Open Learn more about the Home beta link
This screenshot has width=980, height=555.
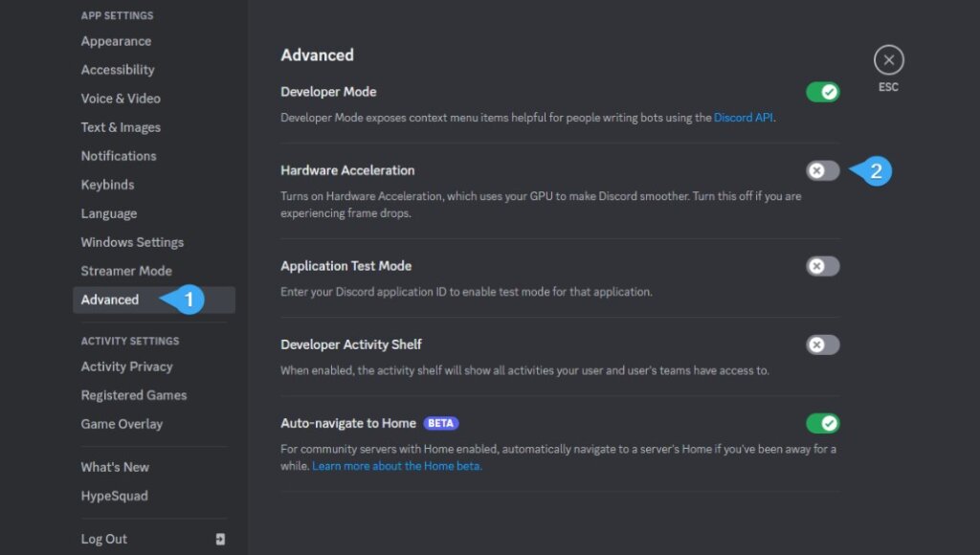397,466
